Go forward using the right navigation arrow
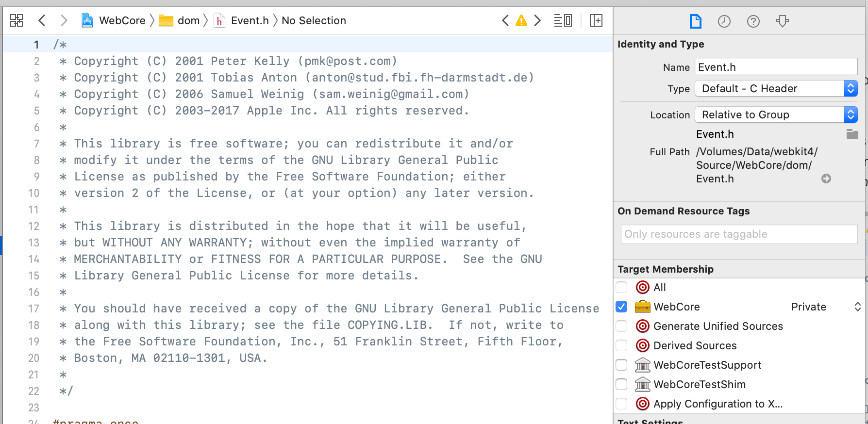This screenshot has height=424, width=868. [64, 20]
